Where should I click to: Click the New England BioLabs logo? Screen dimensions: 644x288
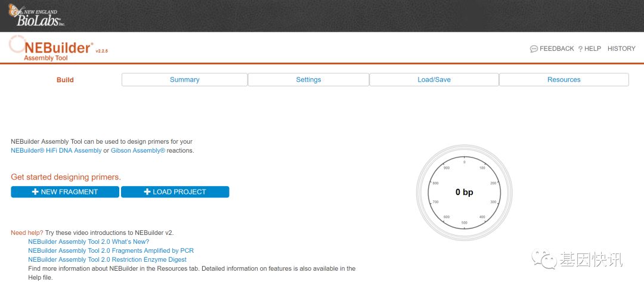36,16
